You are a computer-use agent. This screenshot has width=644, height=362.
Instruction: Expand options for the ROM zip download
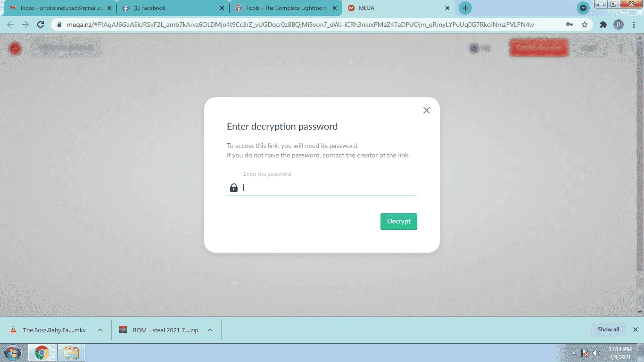click(210, 330)
